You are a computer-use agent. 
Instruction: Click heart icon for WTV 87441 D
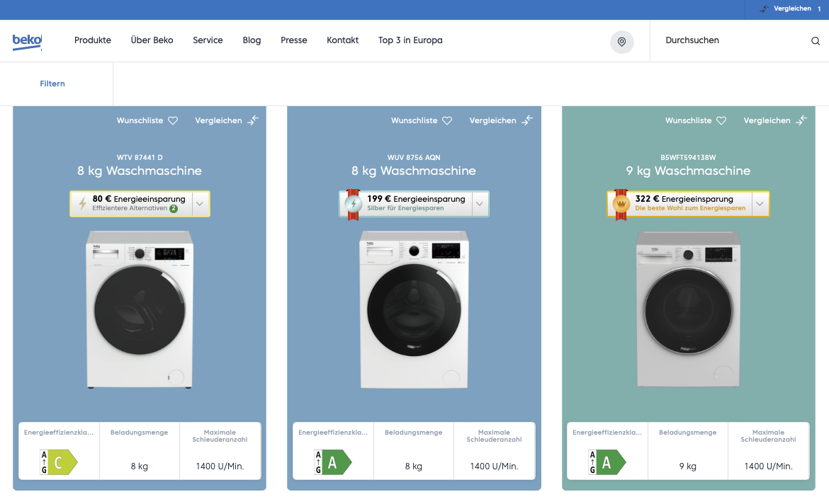[x=173, y=120]
